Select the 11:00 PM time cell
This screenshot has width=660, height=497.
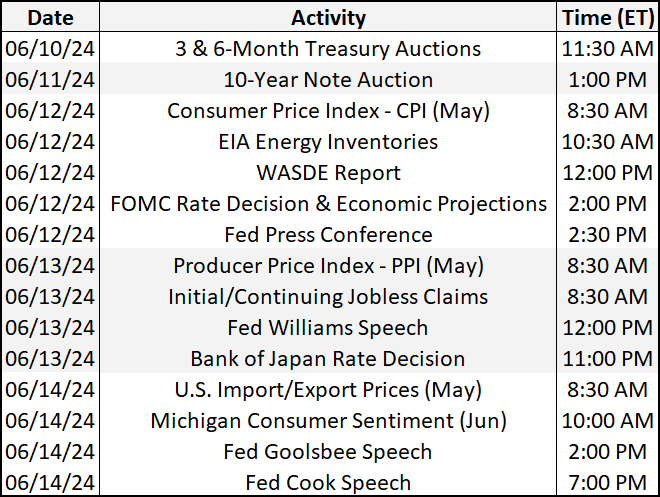pos(606,359)
